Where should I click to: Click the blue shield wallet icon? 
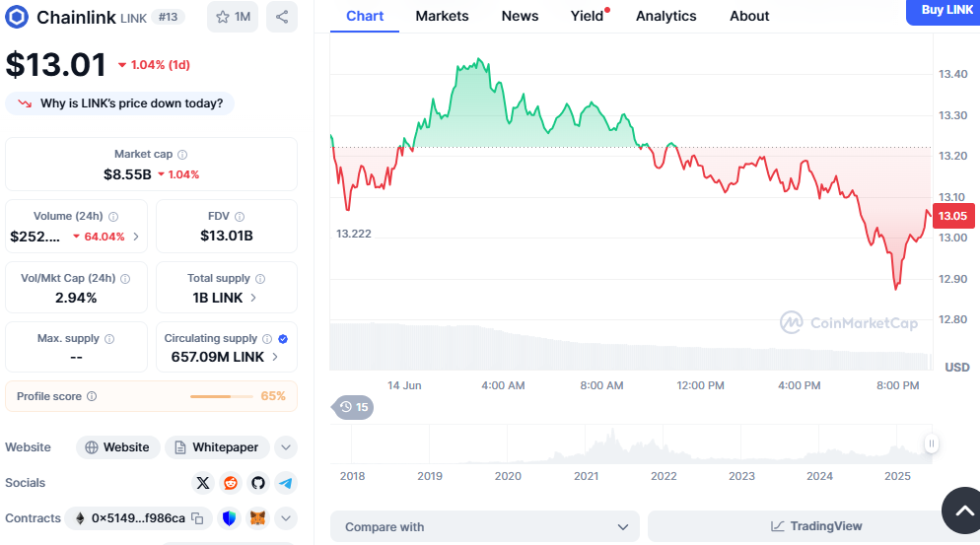pos(230,518)
